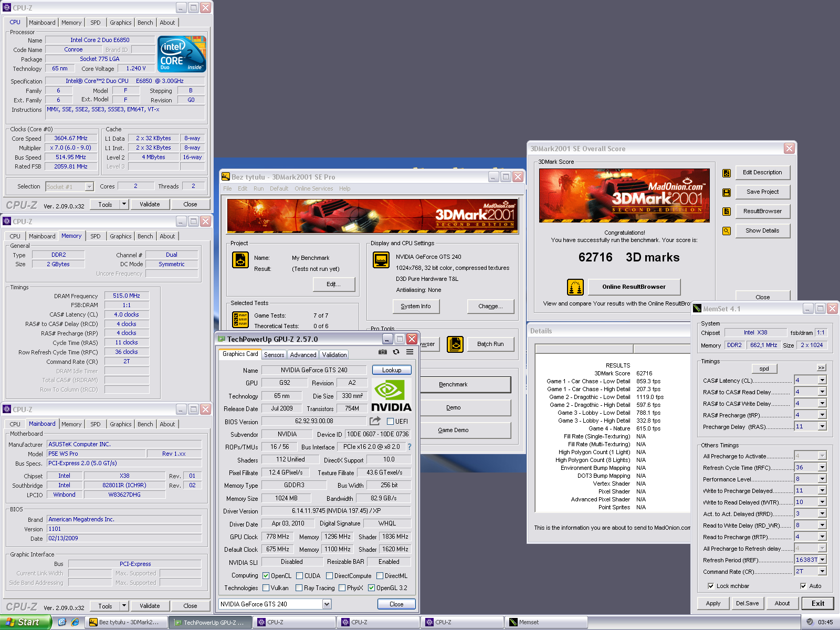Open Refresh Cycle Time (tRFC) dropdown in MemSet
Screen dimensions: 840x630
(822, 467)
